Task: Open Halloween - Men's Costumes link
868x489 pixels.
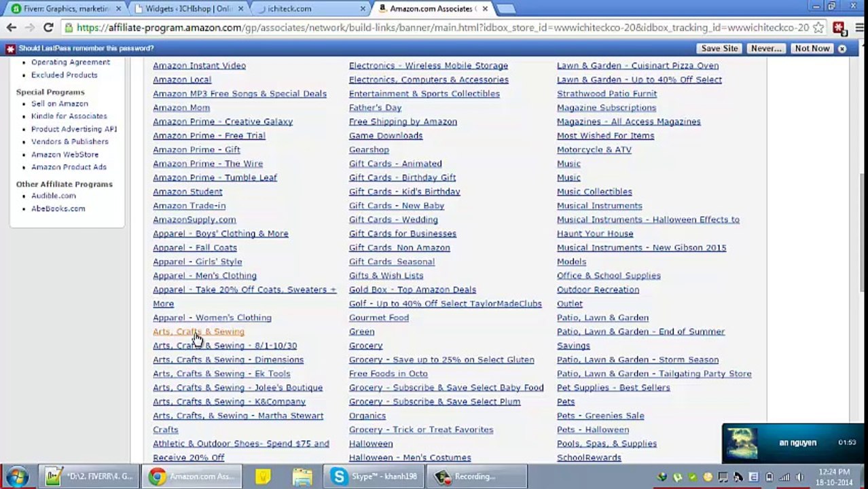Action: [x=410, y=458]
